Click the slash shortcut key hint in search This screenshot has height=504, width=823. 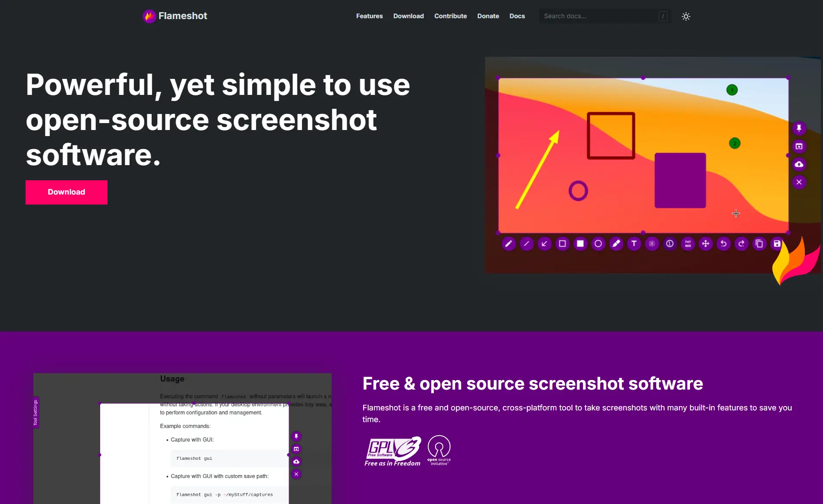pos(663,16)
